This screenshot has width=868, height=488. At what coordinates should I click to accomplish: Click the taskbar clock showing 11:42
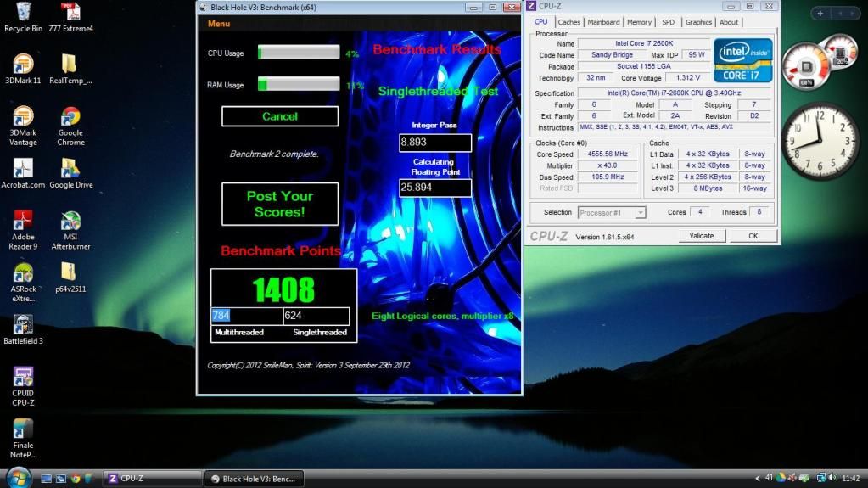pyautogui.click(x=851, y=478)
